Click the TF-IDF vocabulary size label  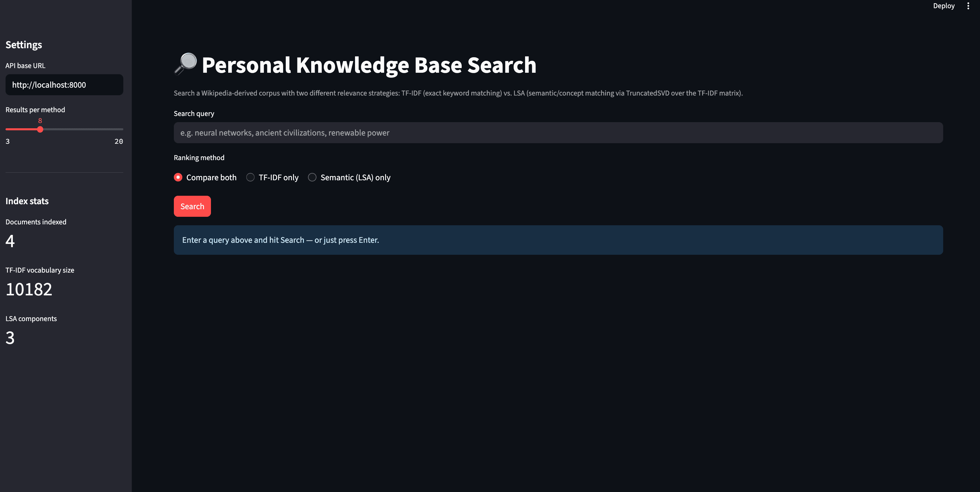point(39,270)
